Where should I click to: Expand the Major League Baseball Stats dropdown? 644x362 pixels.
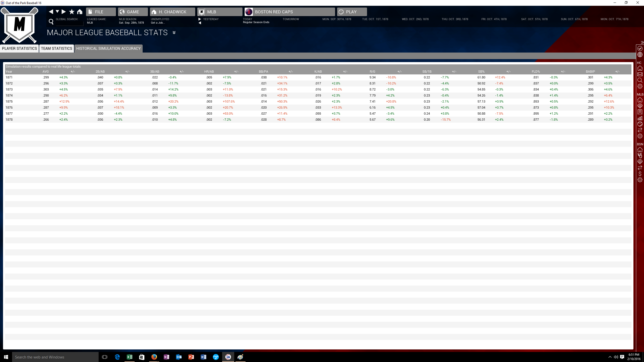pyautogui.click(x=174, y=33)
